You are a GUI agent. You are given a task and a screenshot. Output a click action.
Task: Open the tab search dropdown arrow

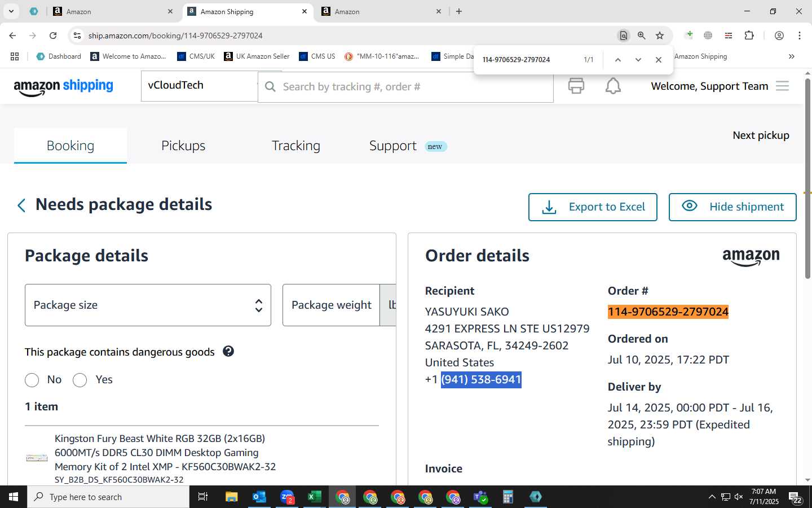tap(11, 11)
